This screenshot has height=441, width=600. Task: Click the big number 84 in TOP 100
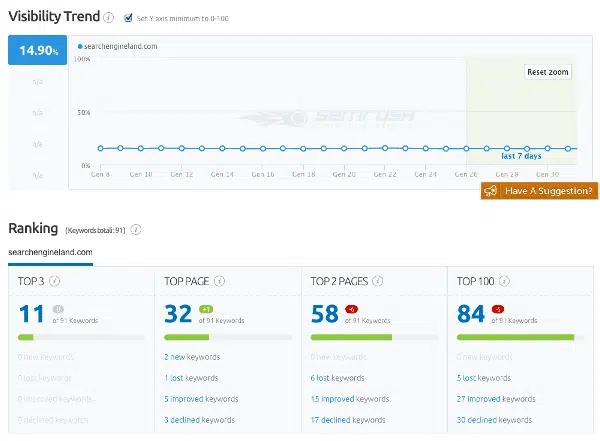pos(471,314)
